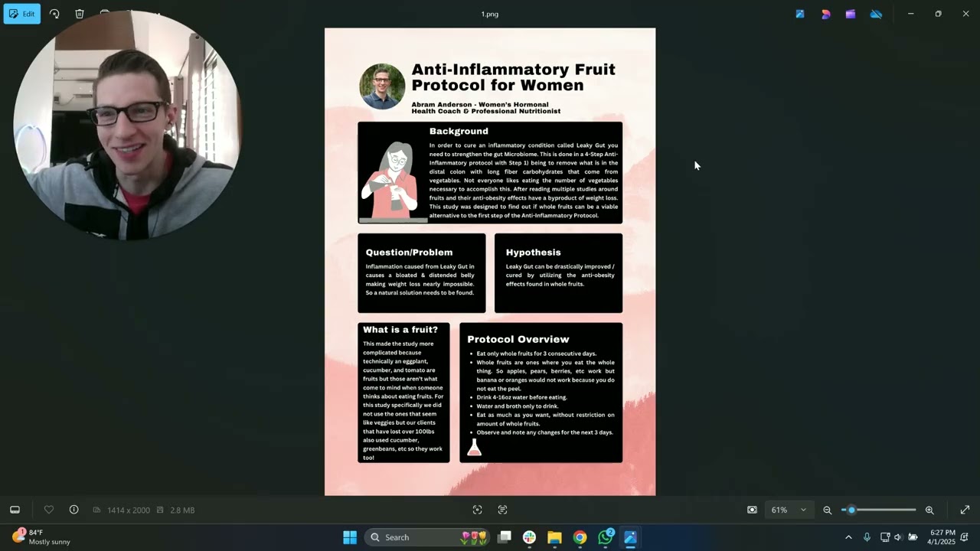
Task: Rotate the image with the rotate icon
Action: tap(54, 14)
